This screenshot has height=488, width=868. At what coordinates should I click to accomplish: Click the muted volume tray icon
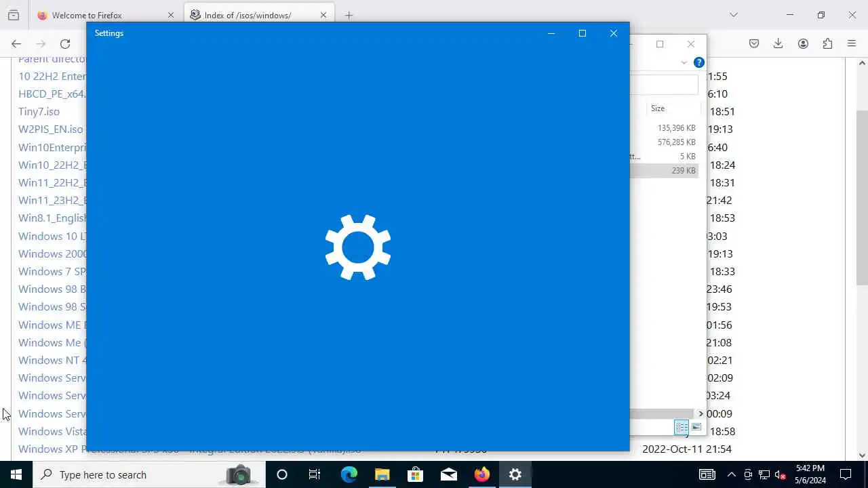coord(781,474)
